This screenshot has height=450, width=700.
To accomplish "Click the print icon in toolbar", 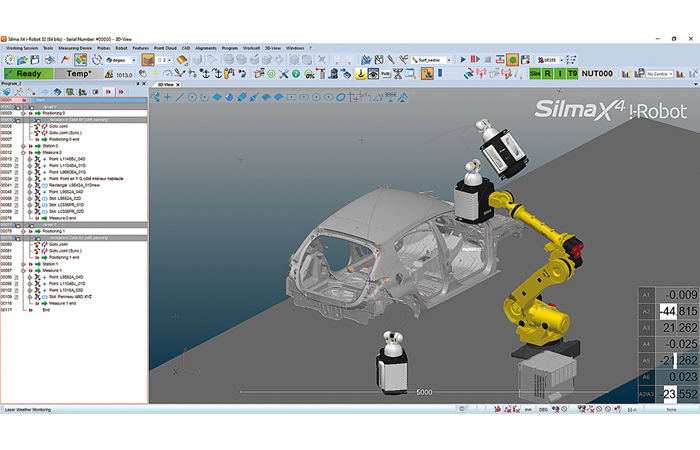I will click(50, 59).
